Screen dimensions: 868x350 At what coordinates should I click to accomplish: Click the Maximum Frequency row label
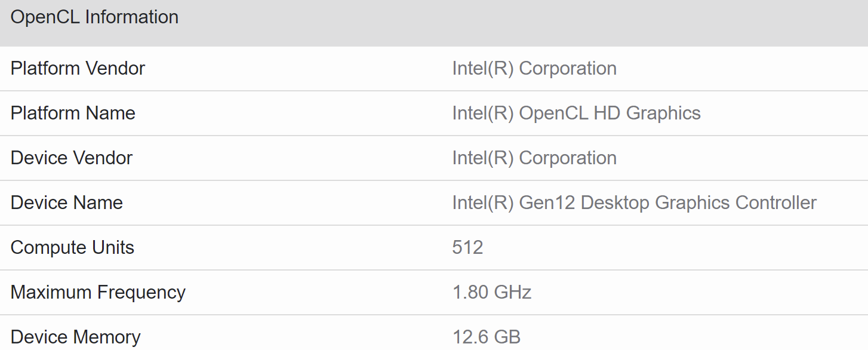coord(98,293)
